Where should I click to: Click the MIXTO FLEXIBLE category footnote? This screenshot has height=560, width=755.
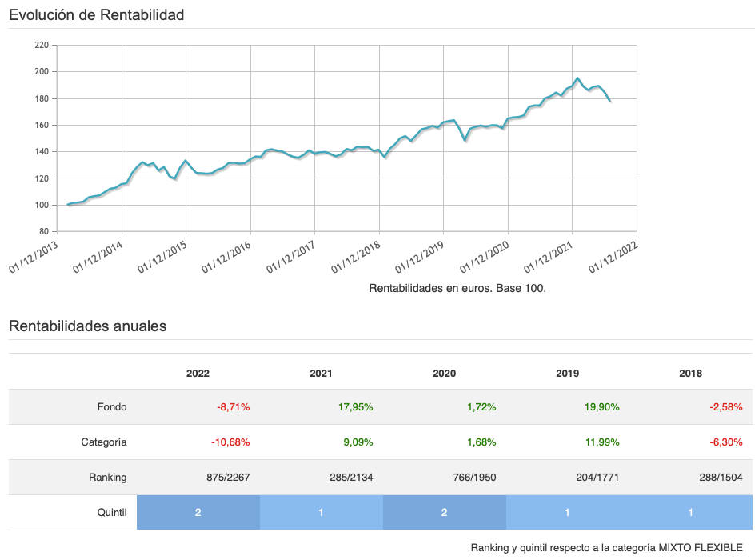[x=607, y=547]
